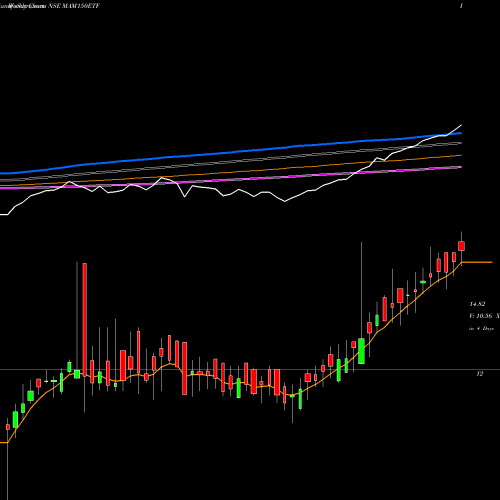Click the 'NSE MAM150ETF' chart title

(x=74, y=6)
